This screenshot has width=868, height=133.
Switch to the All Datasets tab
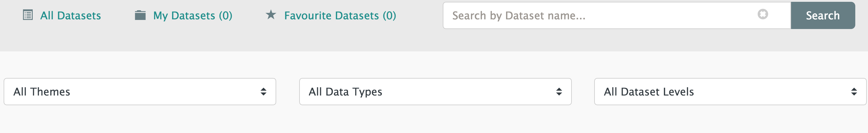[x=71, y=15]
